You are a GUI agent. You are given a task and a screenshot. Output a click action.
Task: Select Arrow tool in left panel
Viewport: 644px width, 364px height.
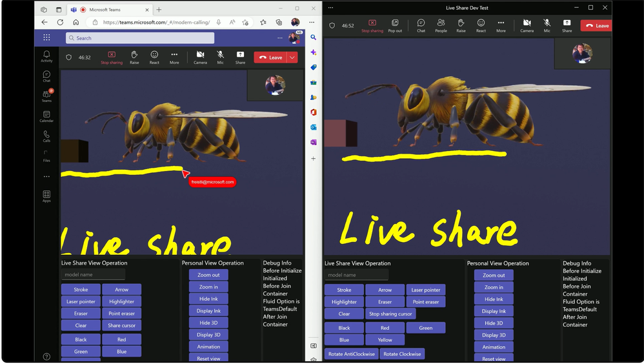(x=121, y=290)
